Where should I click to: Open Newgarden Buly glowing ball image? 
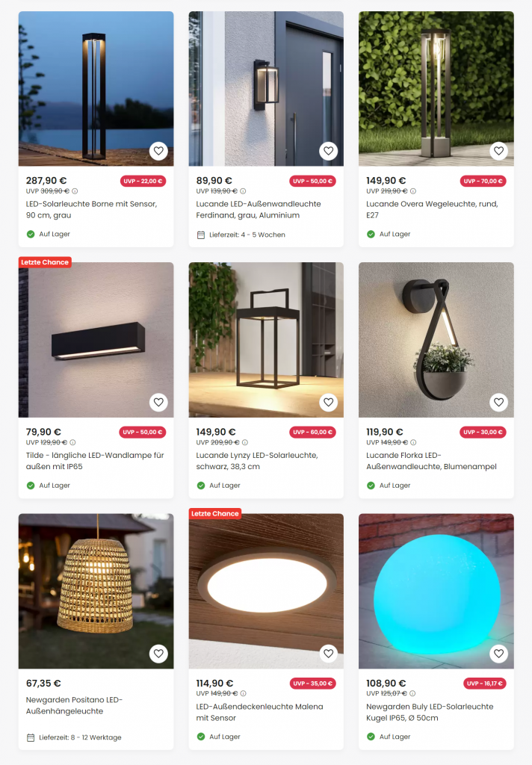pos(436,591)
